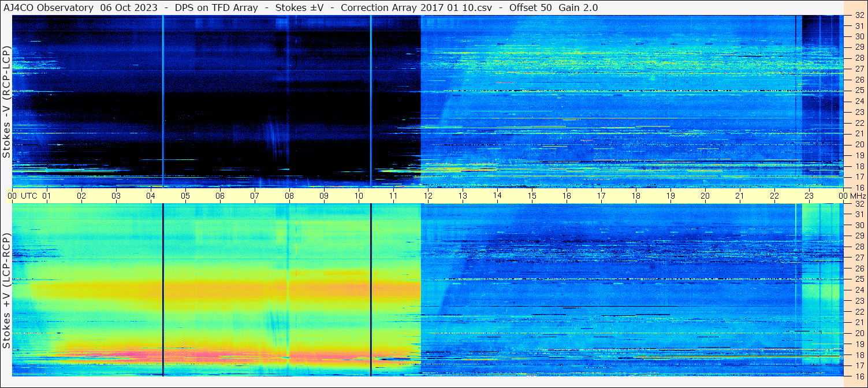Click hour label '01' on time axis

(x=47, y=196)
